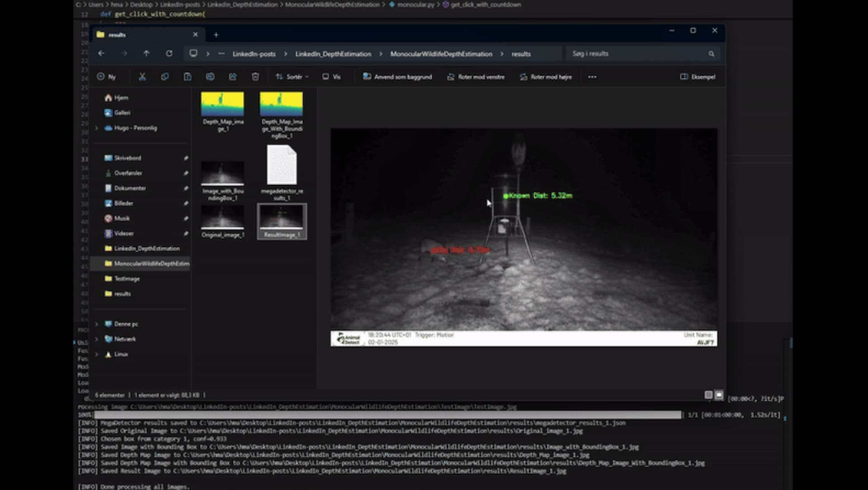This screenshot has width=868, height=490.
Task: Click Roter mod højre button
Action: pos(546,77)
